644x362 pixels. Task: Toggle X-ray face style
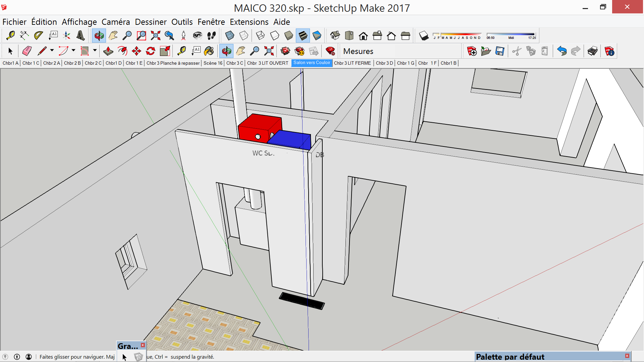point(230,36)
